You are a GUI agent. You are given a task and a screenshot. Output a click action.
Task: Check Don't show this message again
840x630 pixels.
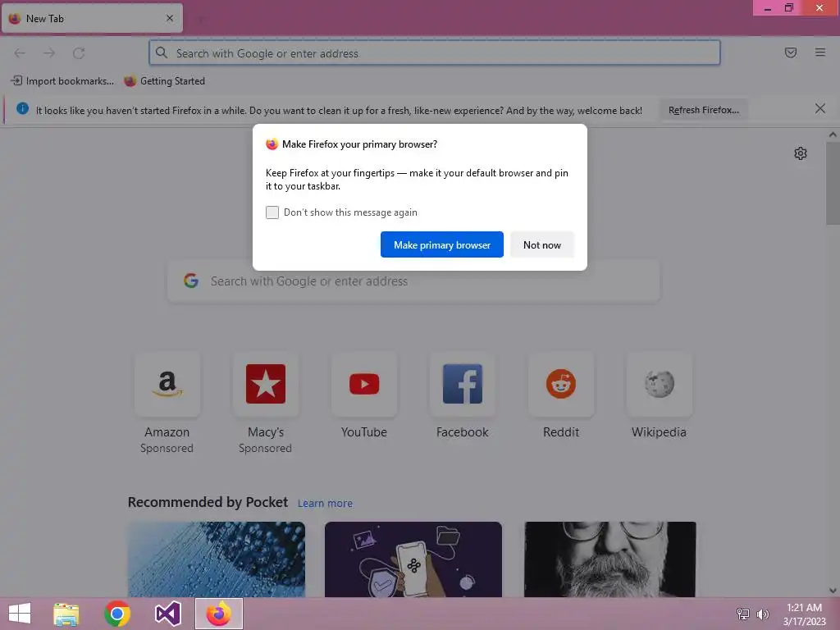tap(272, 212)
